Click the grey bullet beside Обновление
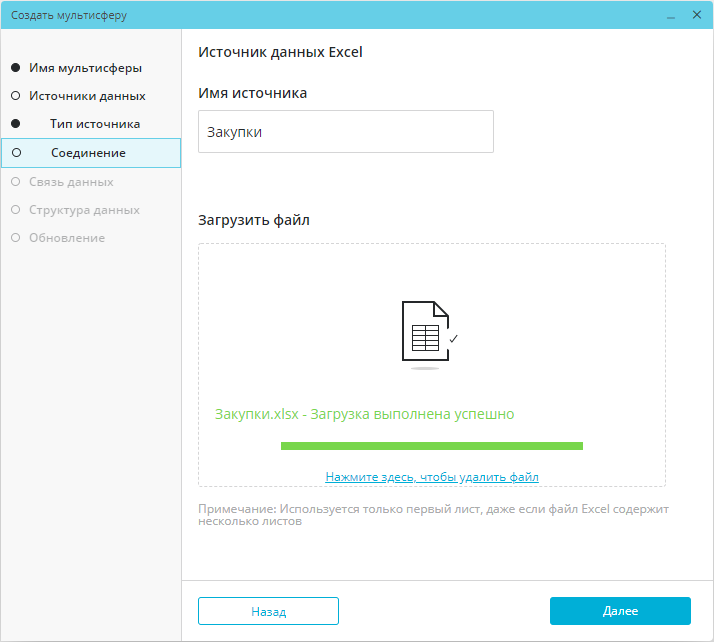The width and height of the screenshot is (714, 642). coord(15,238)
